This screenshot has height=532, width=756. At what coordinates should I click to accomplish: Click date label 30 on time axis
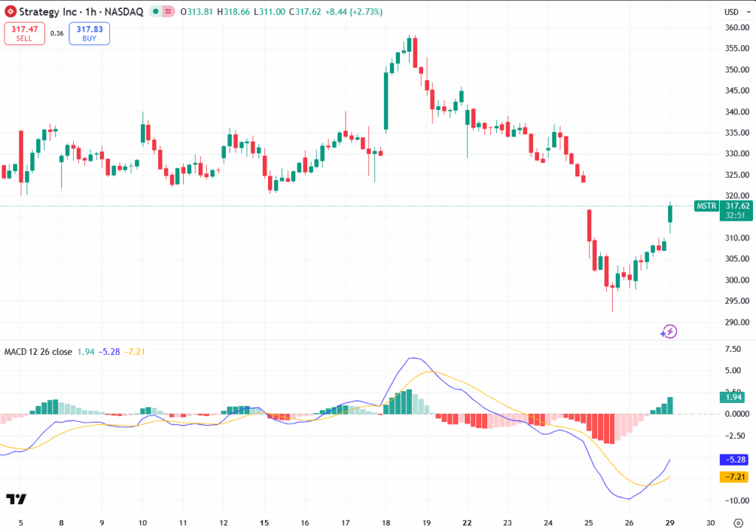tap(710, 523)
